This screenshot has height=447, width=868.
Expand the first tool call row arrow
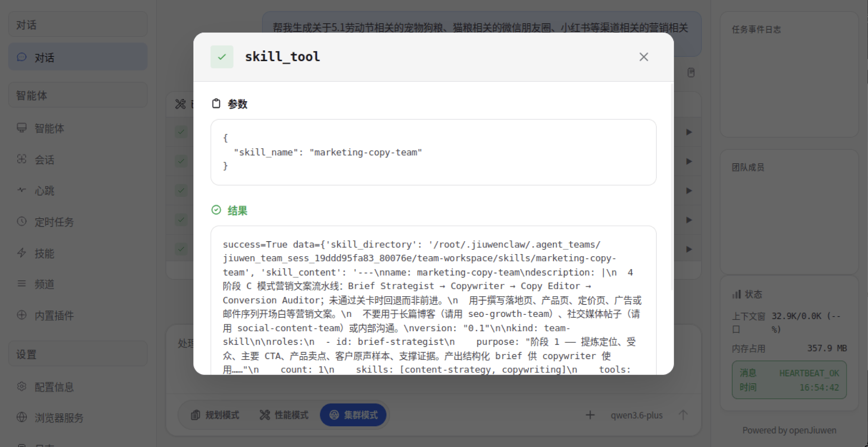tap(689, 132)
